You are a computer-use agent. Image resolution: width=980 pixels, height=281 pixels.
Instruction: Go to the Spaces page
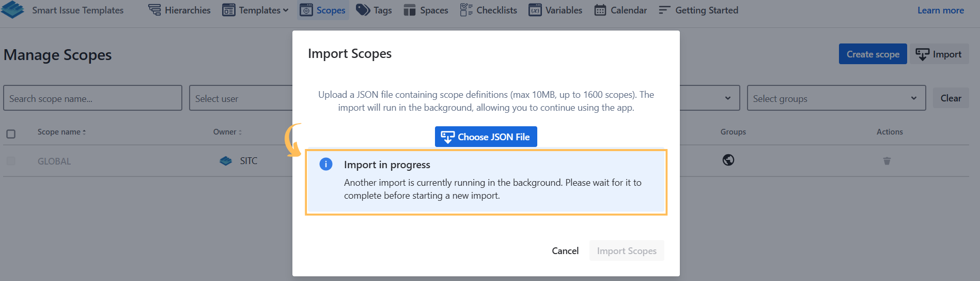(x=426, y=10)
